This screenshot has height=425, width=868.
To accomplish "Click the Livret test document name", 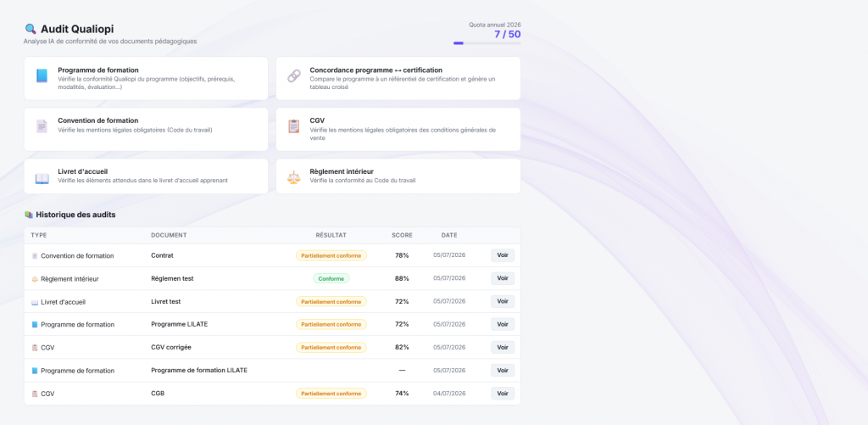I will [x=166, y=301].
